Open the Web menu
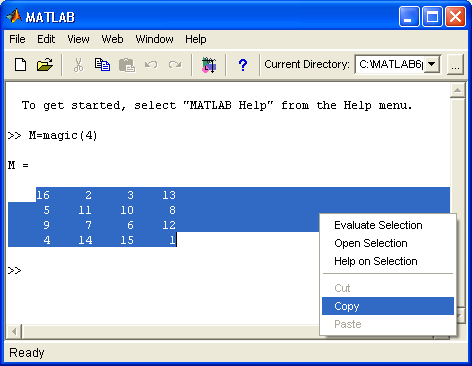The width and height of the screenshot is (472, 366). [x=112, y=39]
